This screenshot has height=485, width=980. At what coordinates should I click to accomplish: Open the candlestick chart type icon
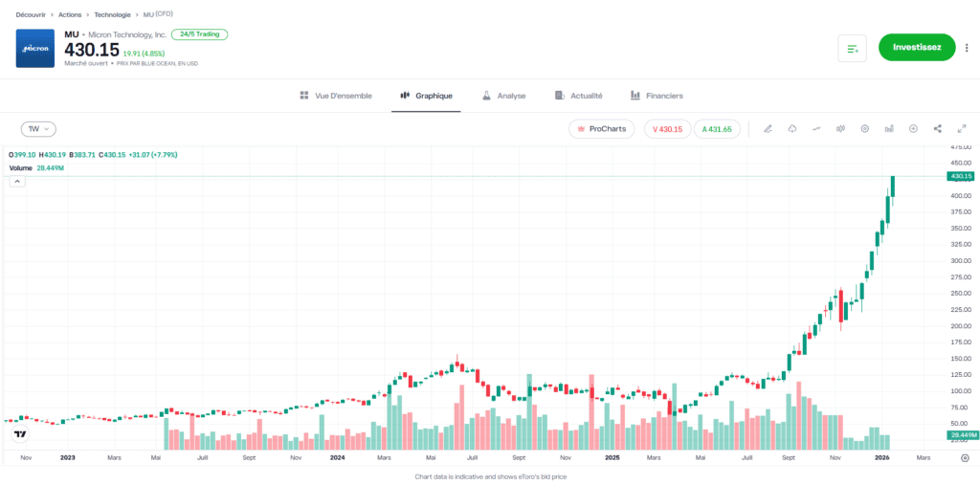pyautogui.click(x=840, y=129)
